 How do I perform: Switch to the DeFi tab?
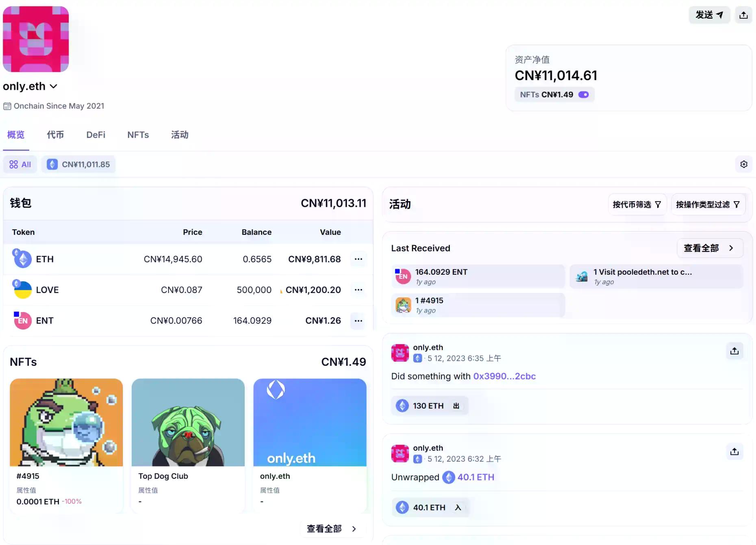click(x=96, y=135)
